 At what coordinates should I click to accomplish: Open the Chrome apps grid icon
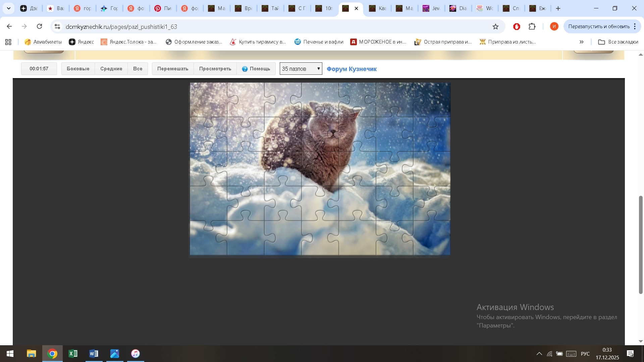click(8, 42)
